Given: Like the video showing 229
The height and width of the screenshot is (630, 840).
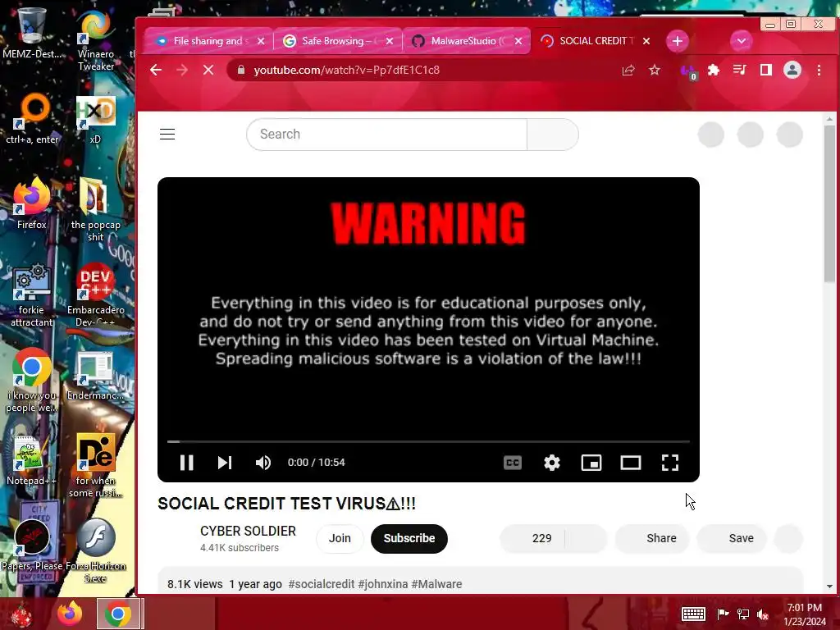Looking at the screenshot, I should [x=532, y=538].
